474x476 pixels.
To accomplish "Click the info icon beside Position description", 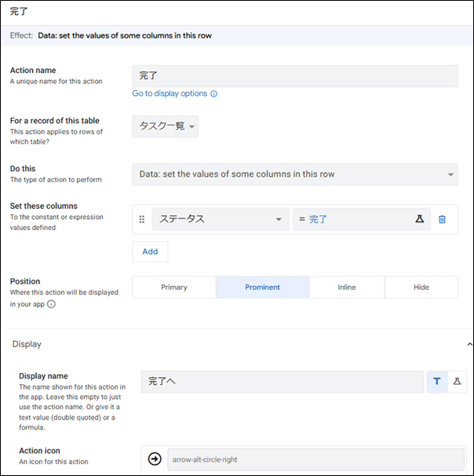I will click(51, 304).
